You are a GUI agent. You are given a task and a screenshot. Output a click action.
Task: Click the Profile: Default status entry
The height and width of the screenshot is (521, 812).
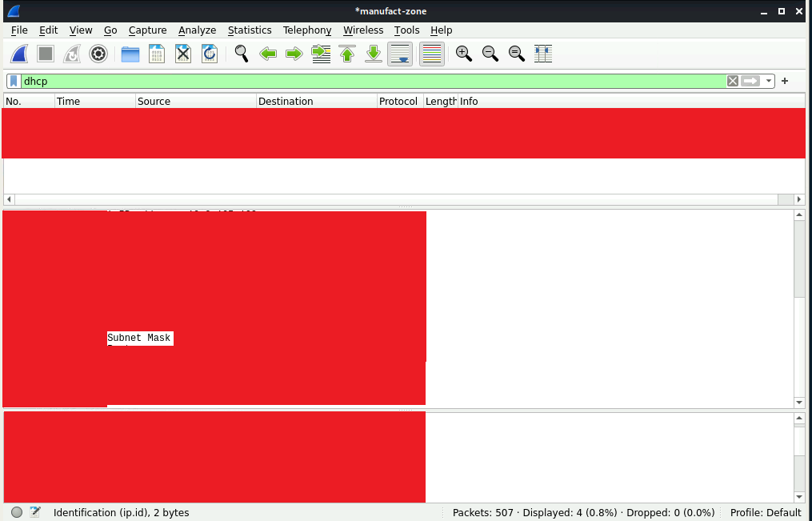766,513
